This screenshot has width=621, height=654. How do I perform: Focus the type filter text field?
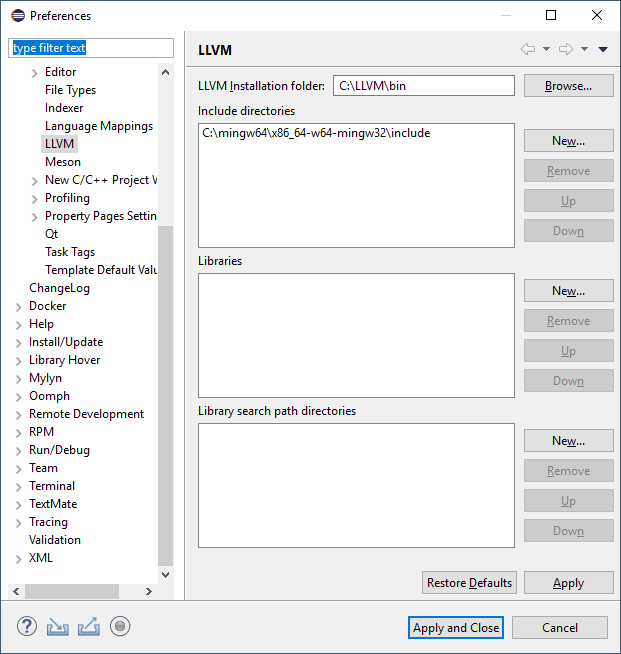91,48
